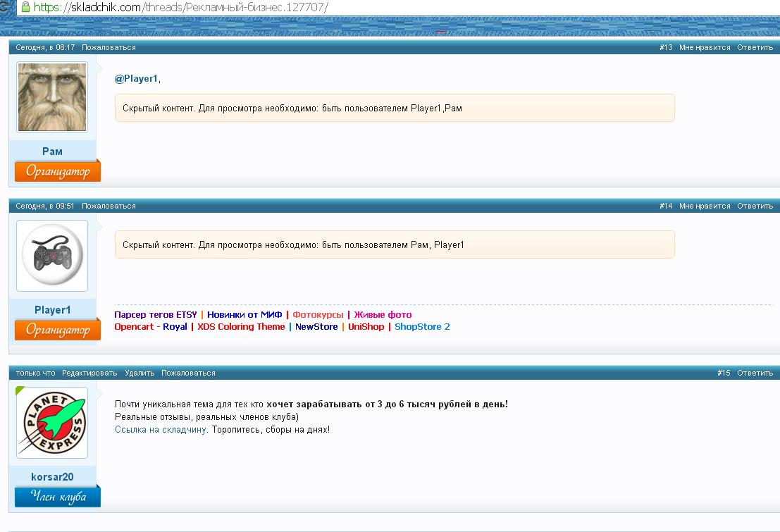
Task: Click Пожаловаться on post #13
Action: point(109,47)
